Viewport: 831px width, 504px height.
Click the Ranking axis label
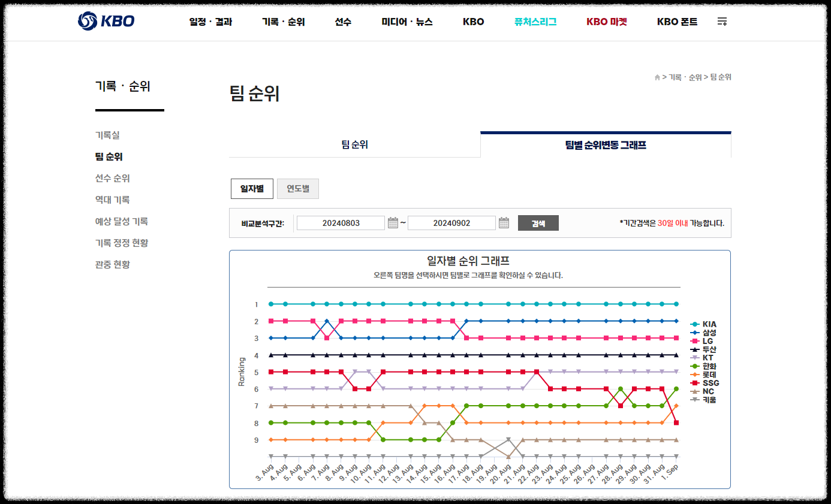click(x=242, y=372)
